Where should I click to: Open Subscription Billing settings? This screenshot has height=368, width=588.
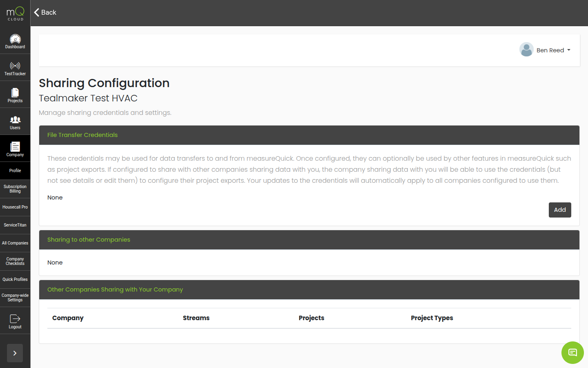pyautogui.click(x=15, y=188)
